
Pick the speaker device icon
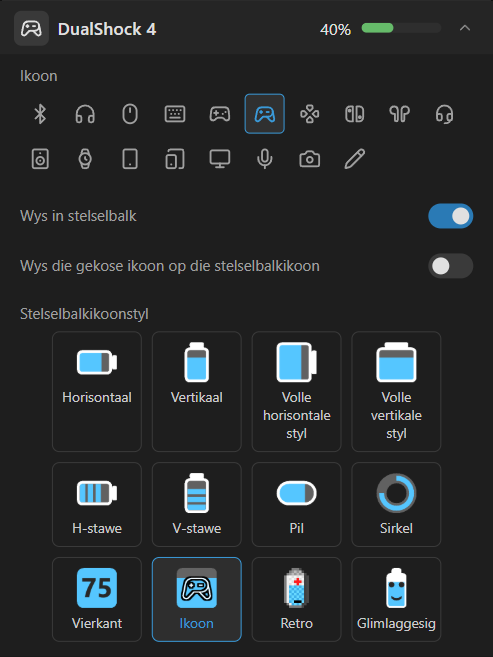[x=40, y=159]
